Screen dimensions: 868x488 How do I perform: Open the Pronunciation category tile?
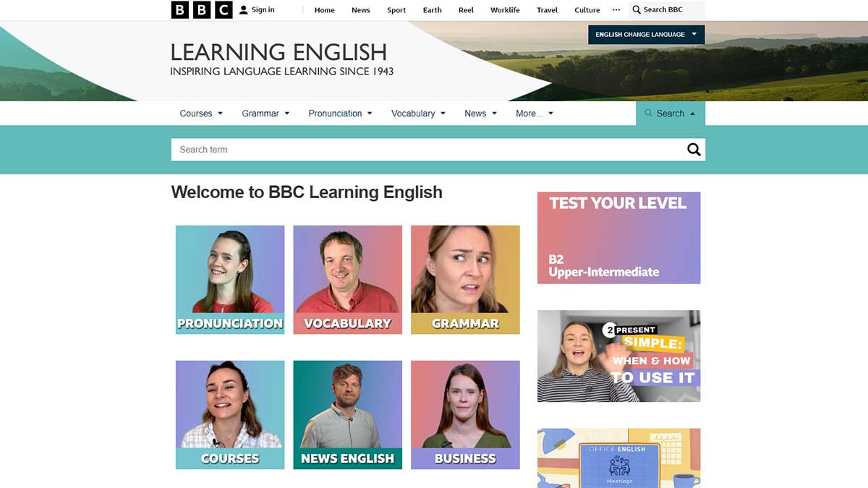pyautogui.click(x=230, y=280)
